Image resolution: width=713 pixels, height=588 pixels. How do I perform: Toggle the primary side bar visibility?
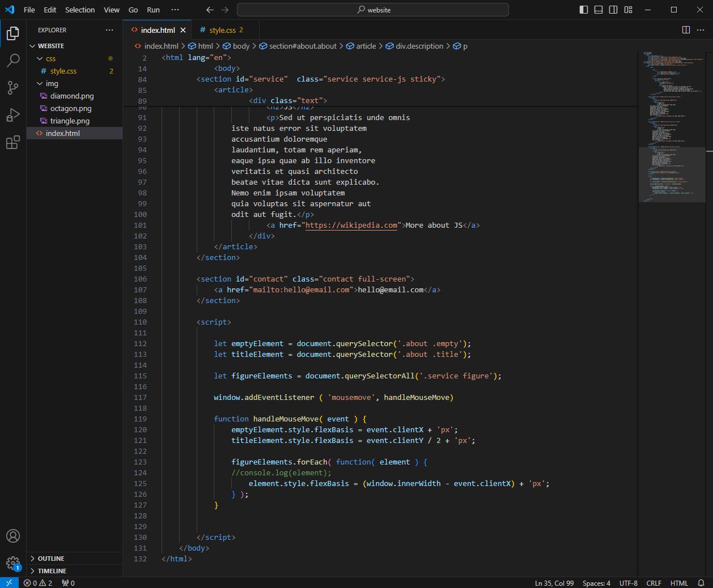[584, 10]
